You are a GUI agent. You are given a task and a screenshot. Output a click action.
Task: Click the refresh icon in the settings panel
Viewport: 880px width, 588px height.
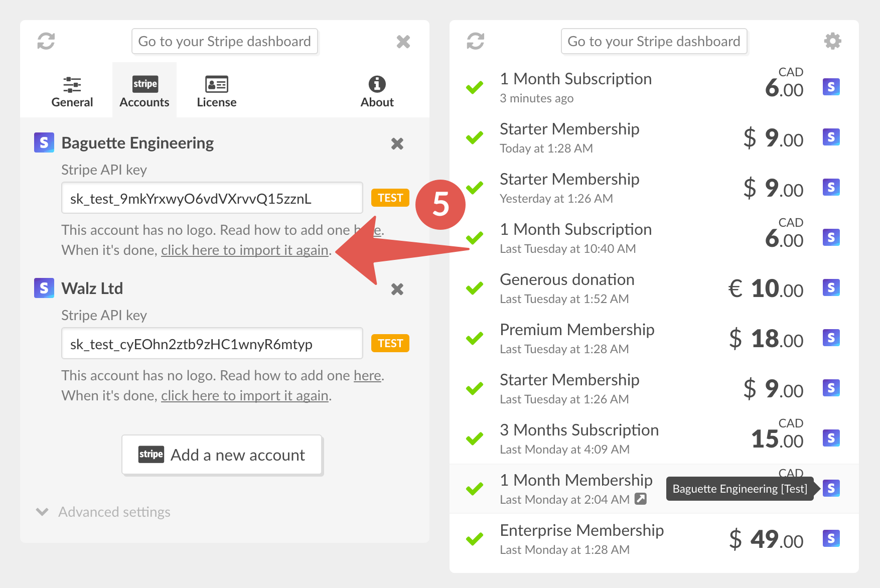(x=46, y=41)
